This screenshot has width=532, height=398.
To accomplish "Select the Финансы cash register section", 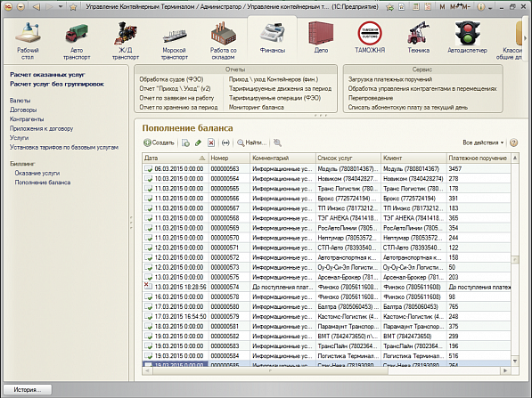I will point(273,37).
